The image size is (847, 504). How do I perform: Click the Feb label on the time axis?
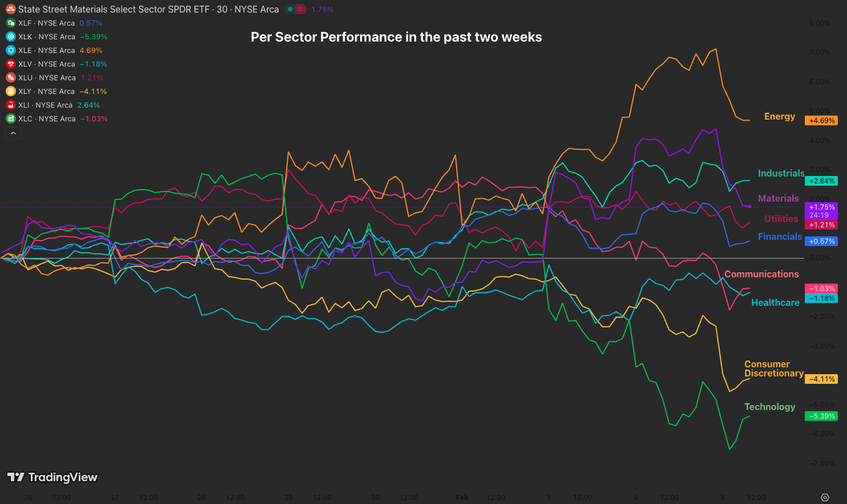tap(462, 497)
